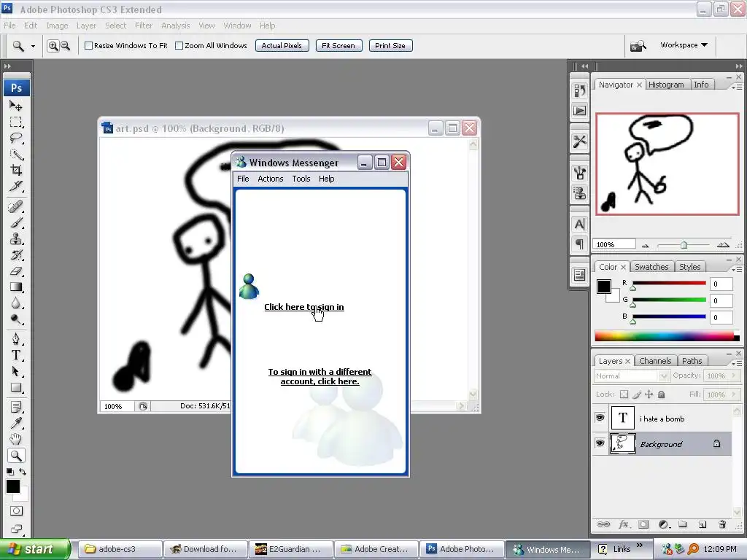Hide the 'i hate a bomb' layer

[x=600, y=418]
